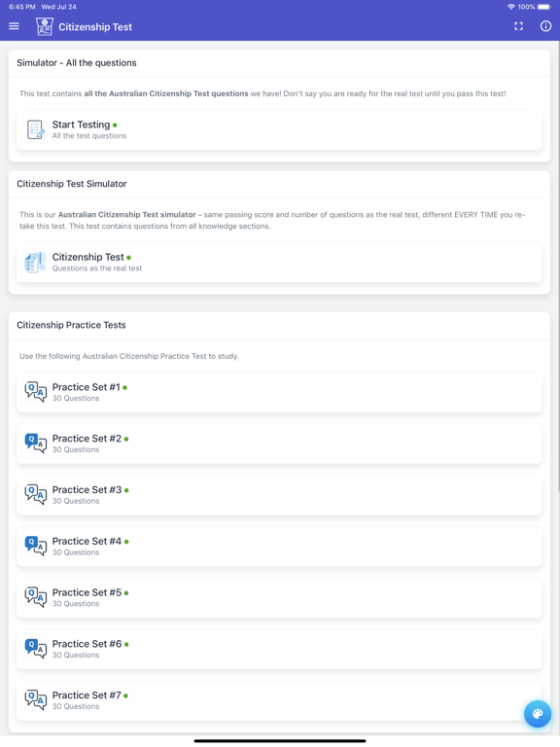Tap 'Citizenship Practice Tests' section heading
Viewport: 560px width, 747px height.
pos(71,325)
